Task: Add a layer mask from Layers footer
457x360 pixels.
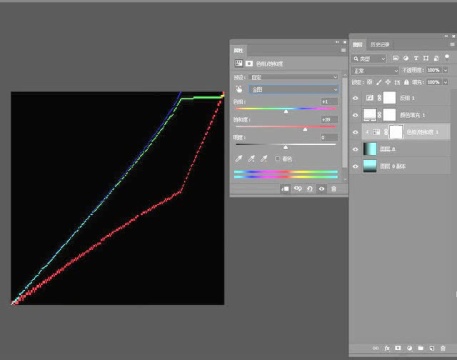Action: 398,348
